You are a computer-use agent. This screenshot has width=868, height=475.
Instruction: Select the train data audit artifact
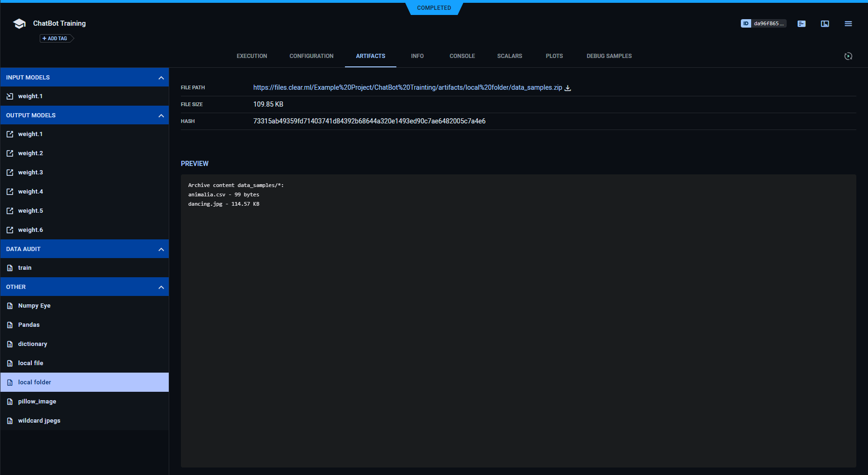tap(25, 268)
